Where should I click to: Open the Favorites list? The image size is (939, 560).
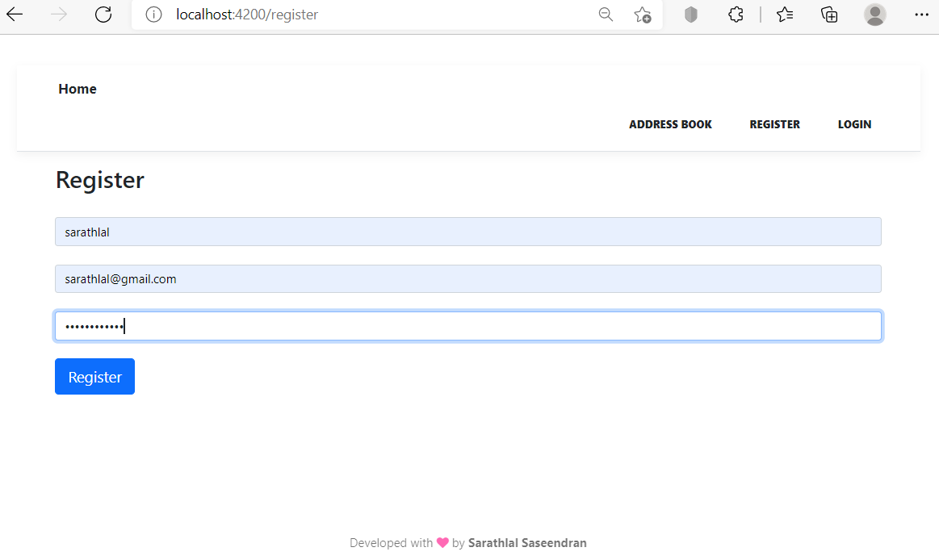785,15
